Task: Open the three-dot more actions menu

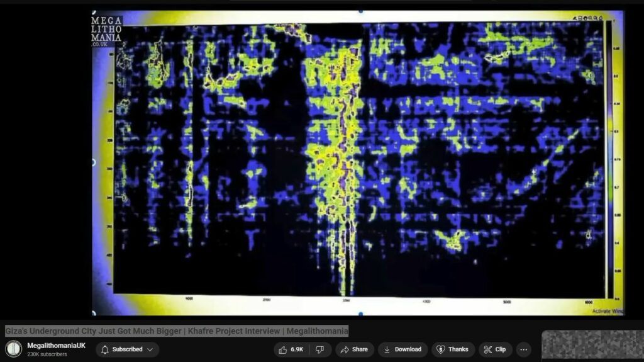Action: (523, 349)
